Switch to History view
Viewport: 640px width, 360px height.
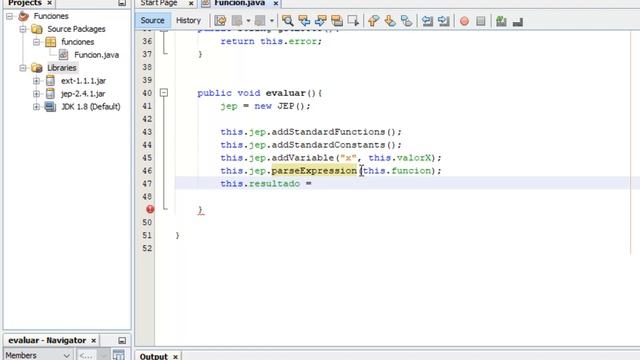189,20
